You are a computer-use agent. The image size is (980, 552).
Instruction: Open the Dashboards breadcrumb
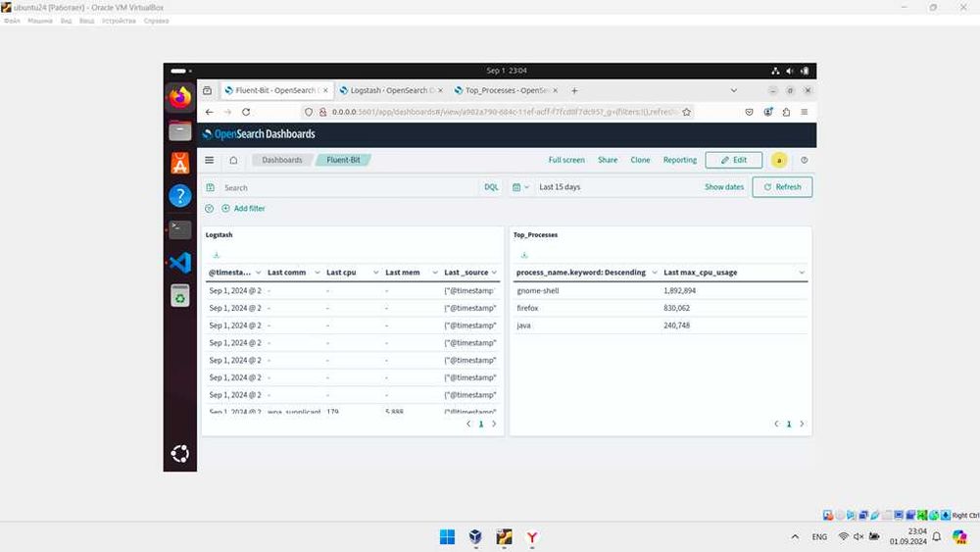(282, 160)
